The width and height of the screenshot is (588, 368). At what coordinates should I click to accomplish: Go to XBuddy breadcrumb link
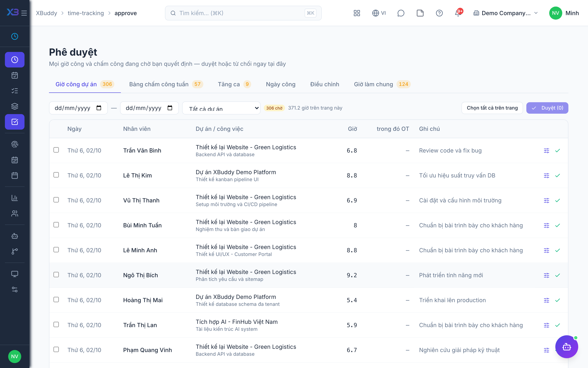pos(47,13)
